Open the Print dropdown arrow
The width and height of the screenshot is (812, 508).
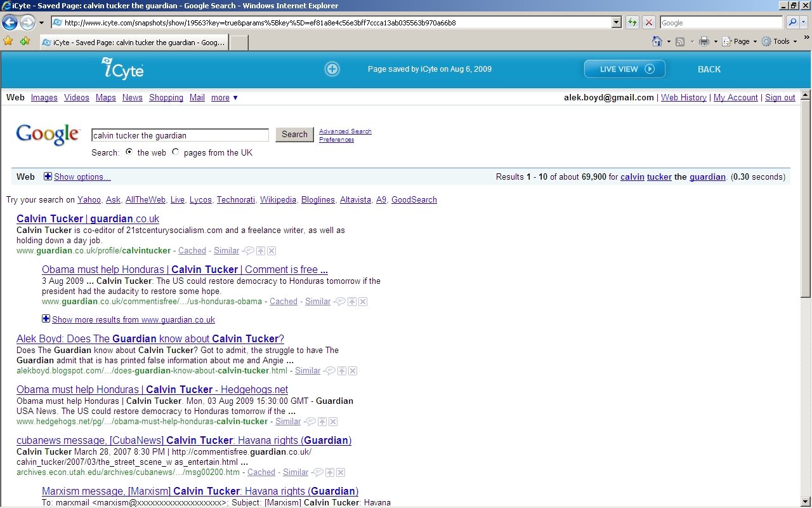(716, 41)
